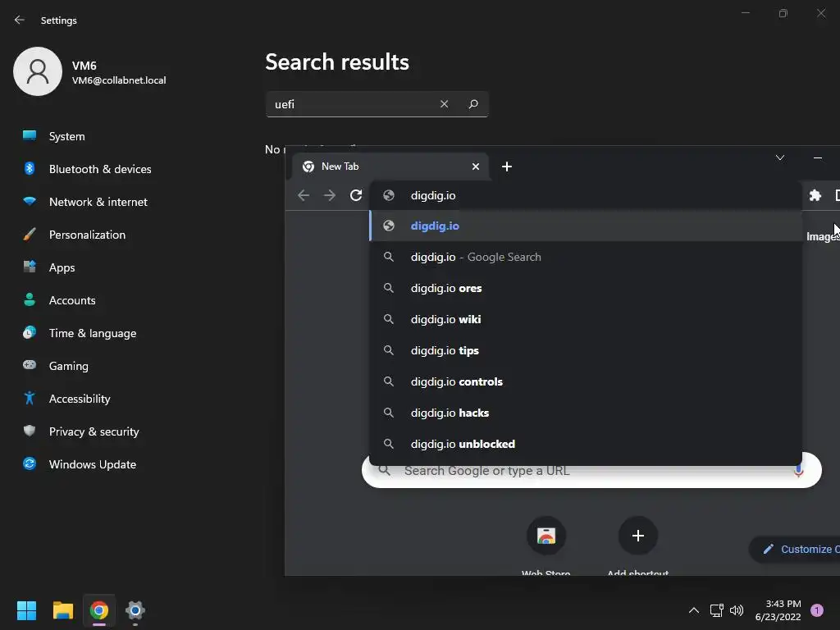
Task: Reload the Chrome page
Action: [356, 195]
